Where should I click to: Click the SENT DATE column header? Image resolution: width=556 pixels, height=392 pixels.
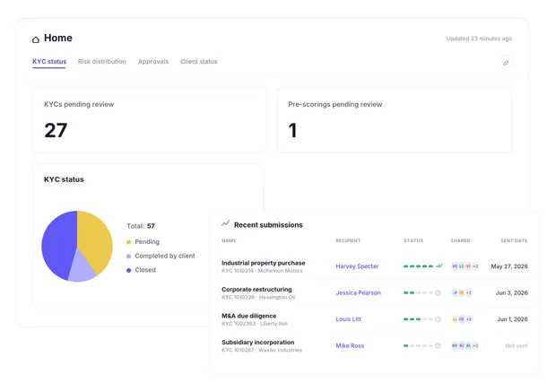pyautogui.click(x=514, y=240)
